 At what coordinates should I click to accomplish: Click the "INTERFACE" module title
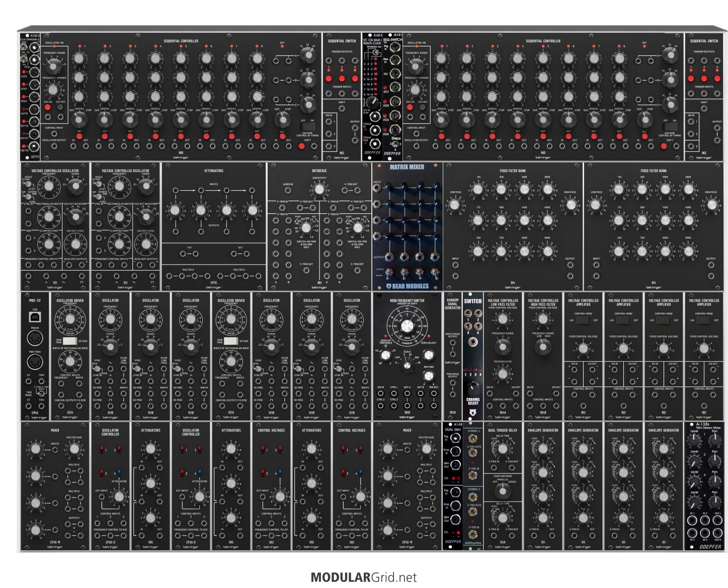(319, 171)
